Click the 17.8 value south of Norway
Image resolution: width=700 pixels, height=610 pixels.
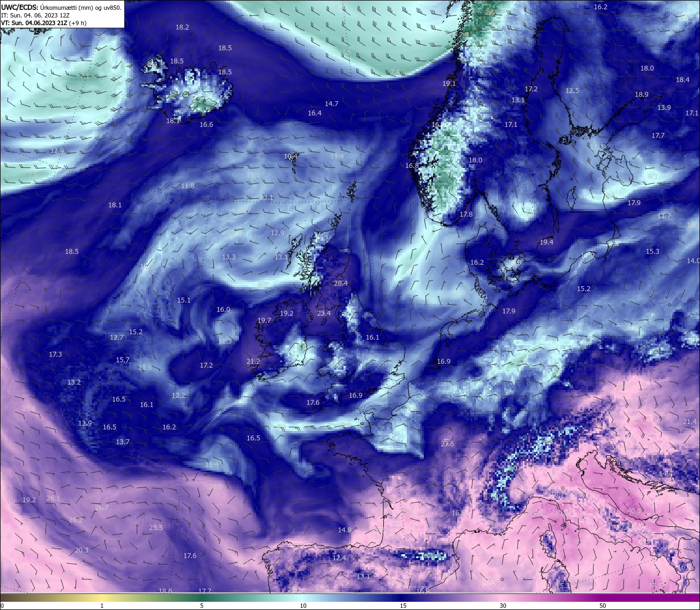click(466, 214)
